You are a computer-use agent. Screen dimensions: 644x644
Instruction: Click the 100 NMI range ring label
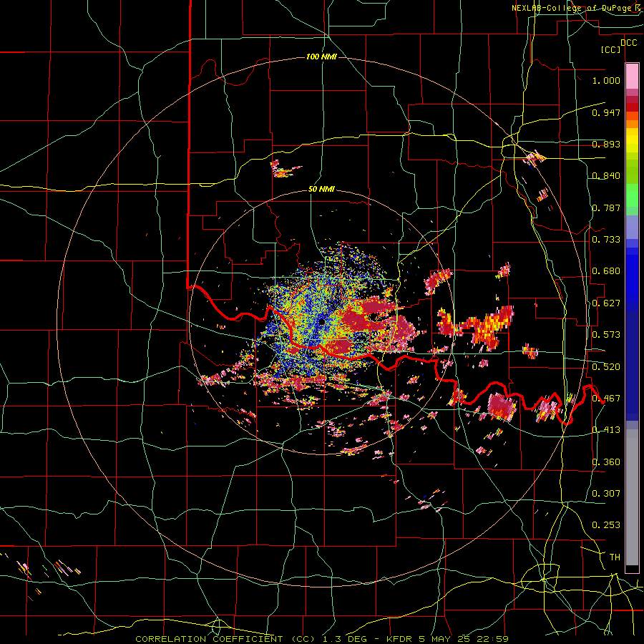[321, 57]
